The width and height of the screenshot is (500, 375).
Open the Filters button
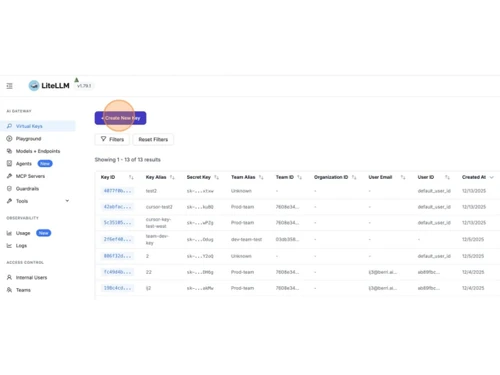coord(112,139)
